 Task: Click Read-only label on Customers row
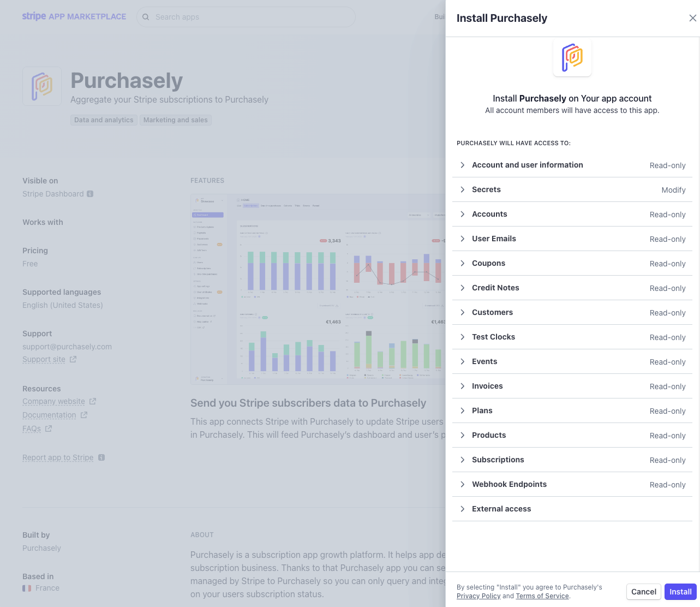click(x=667, y=313)
